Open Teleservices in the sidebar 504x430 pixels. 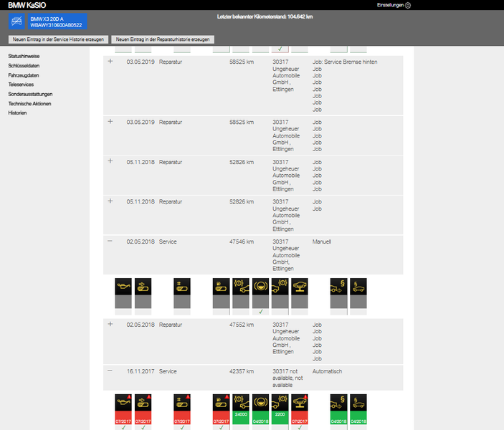[x=21, y=85]
